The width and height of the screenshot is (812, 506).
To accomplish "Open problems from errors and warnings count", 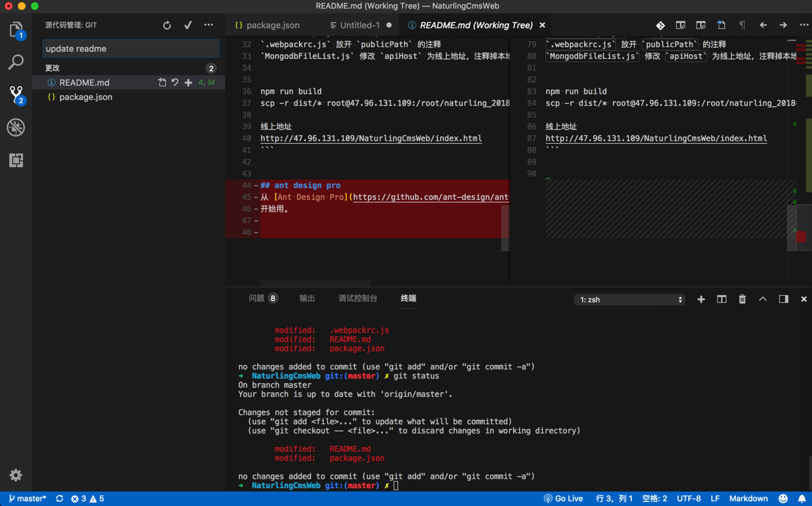I will point(87,499).
